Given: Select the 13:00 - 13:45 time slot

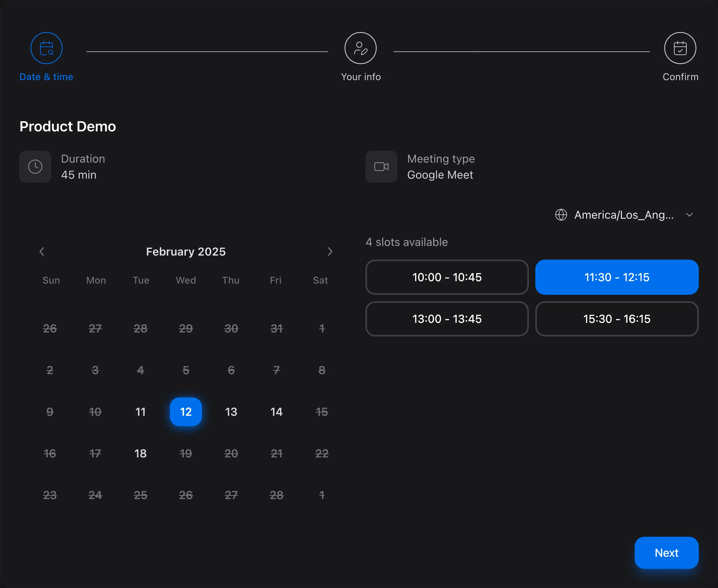Looking at the screenshot, I should coord(447,319).
